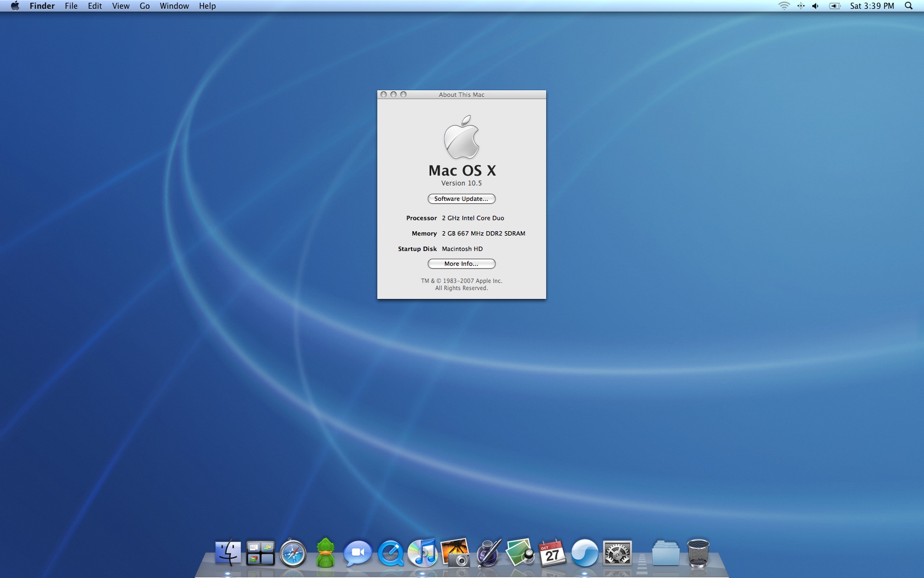Open the Help menu

tap(207, 6)
